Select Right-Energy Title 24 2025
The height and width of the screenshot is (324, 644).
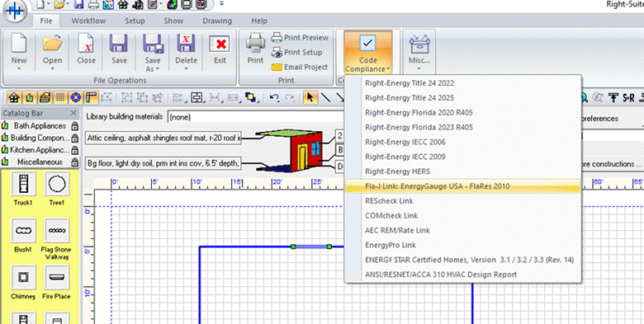[462, 97]
